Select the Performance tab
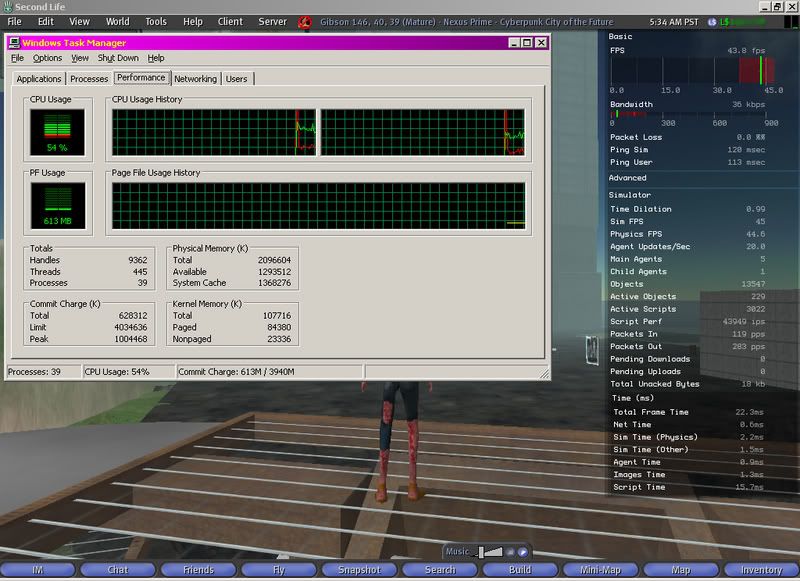This screenshot has width=800, height=581. pyautogui.click(x=141, y=78)
